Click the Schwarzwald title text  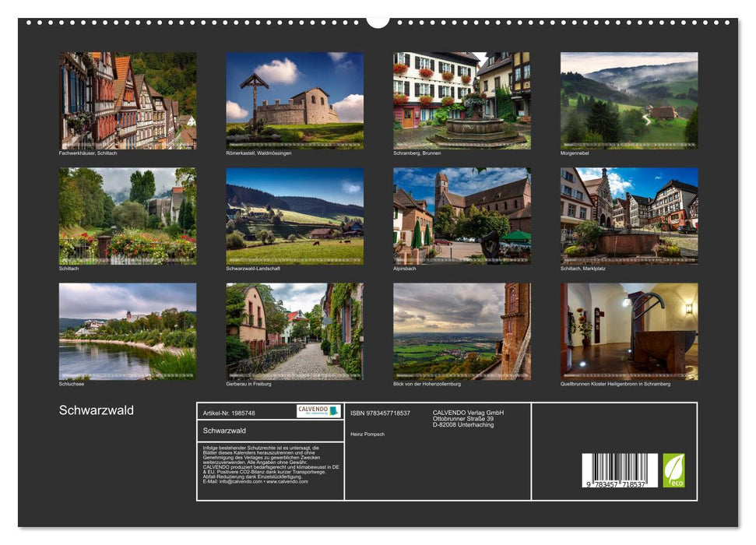point(95,408)
